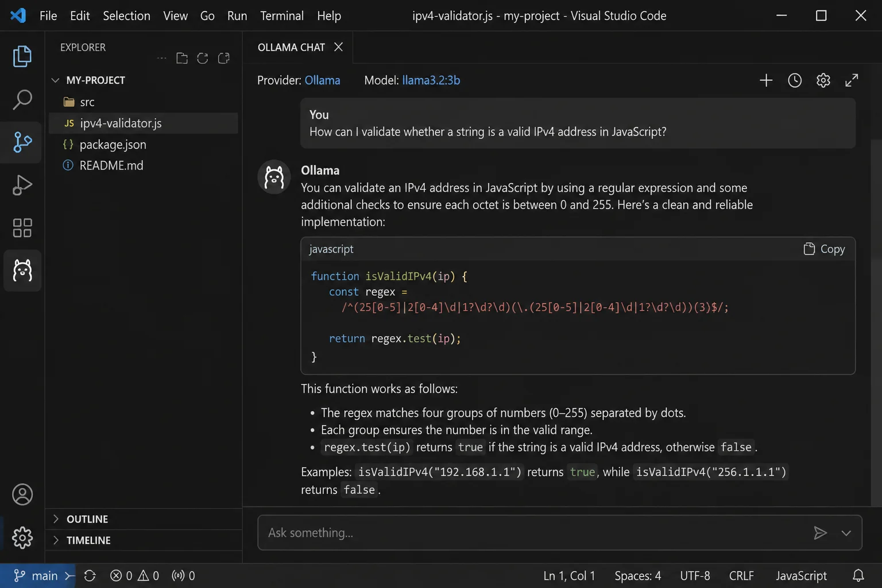Open Ollama chat settings gear
The height and width of the screenshot is (588, 882).
click(x=823, y=80)
